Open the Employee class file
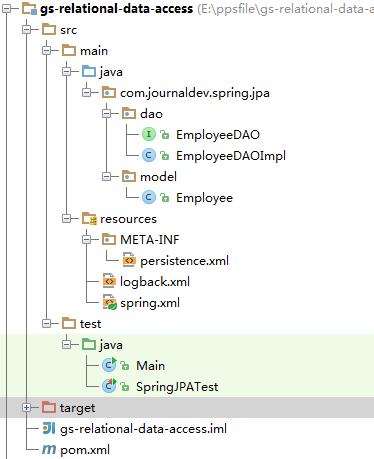Image resolution: width=374 pixels, height=459 pixels. point(204,198)
